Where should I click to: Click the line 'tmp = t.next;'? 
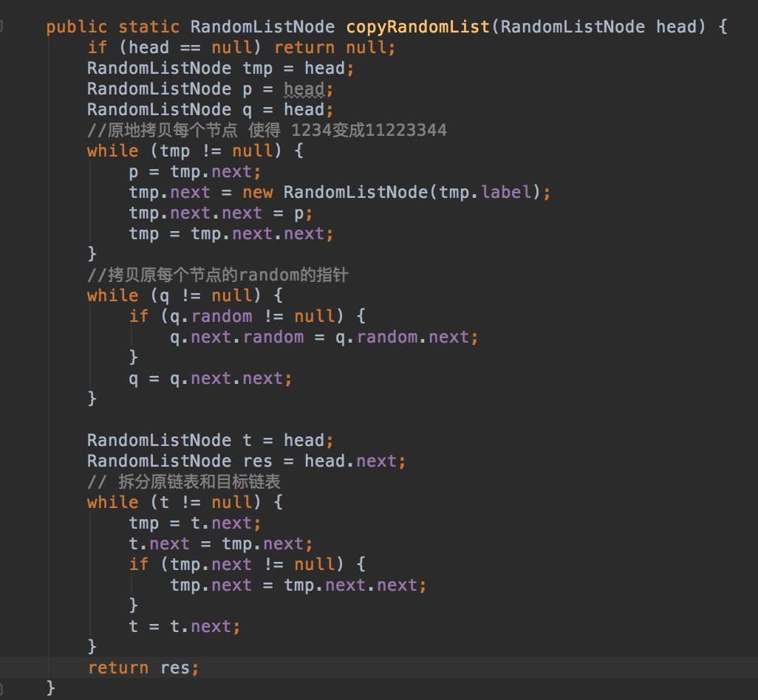tap(195, 524)
